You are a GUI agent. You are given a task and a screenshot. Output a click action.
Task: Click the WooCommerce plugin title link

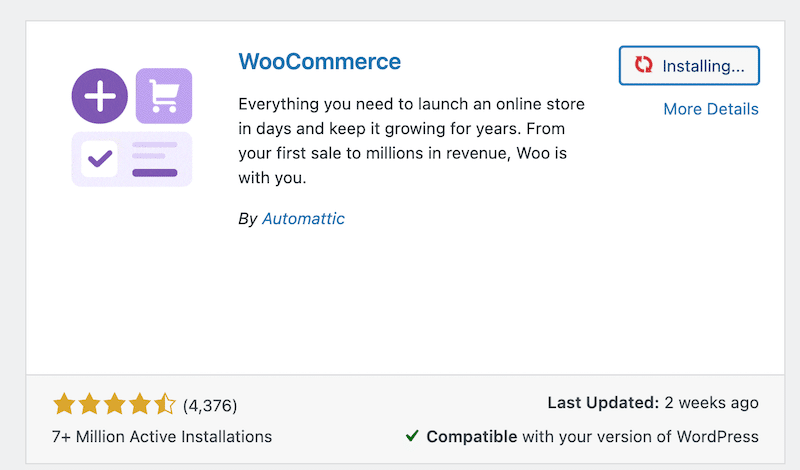320,61
